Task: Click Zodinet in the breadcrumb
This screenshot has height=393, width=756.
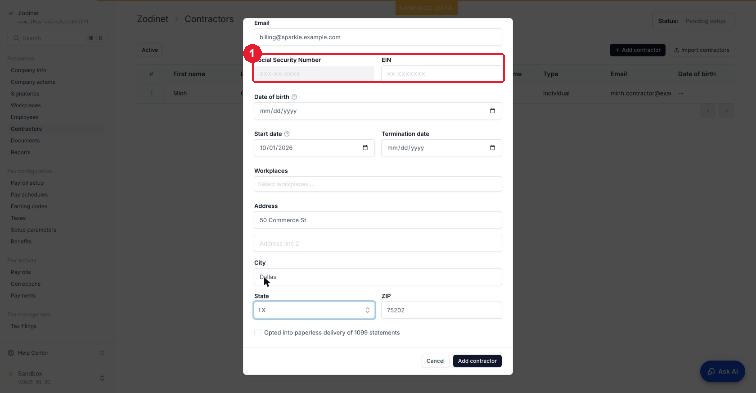Action: point(153,19)
